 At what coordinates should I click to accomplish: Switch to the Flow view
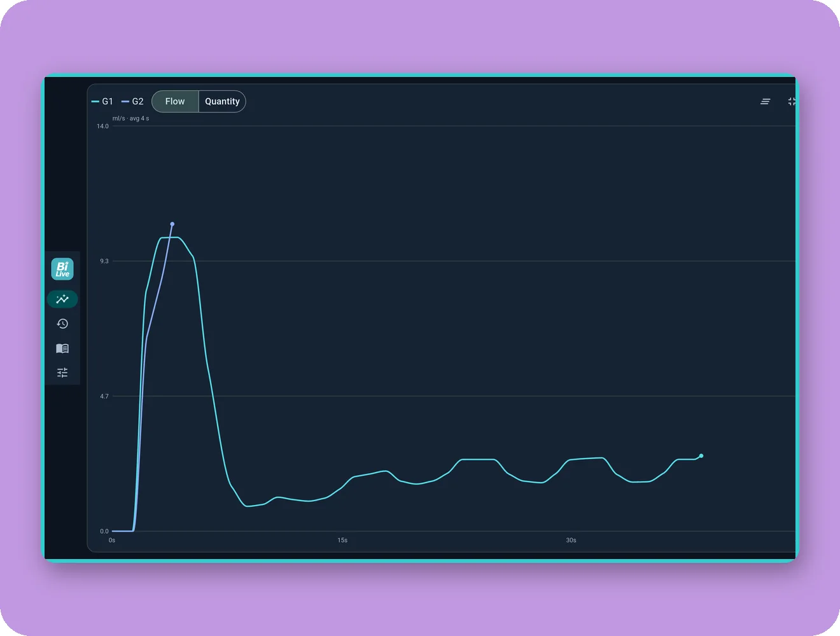point(175,102)
